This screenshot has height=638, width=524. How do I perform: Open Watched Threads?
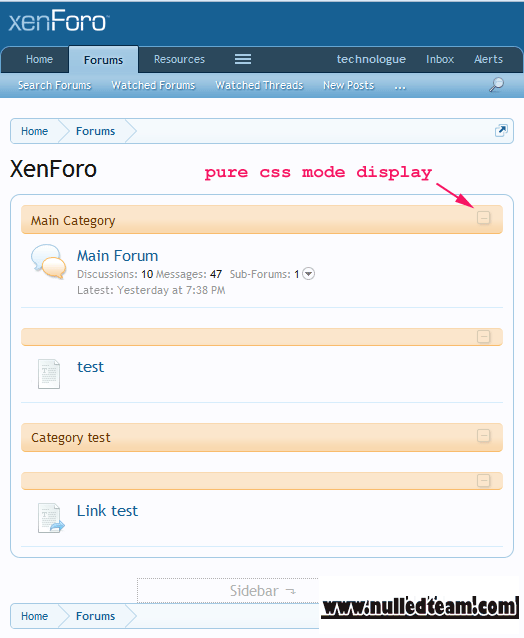[259, 85]
